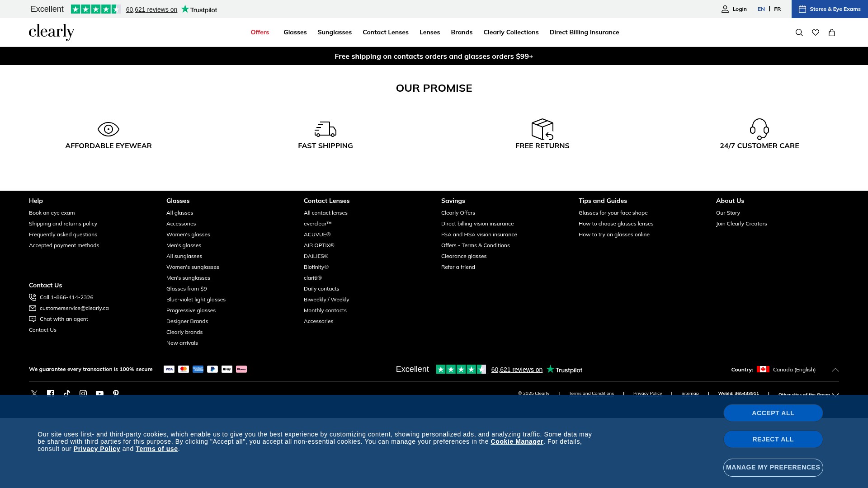Click the chat bubble icon beside Chat with an agent

click(x=33, y=319)
